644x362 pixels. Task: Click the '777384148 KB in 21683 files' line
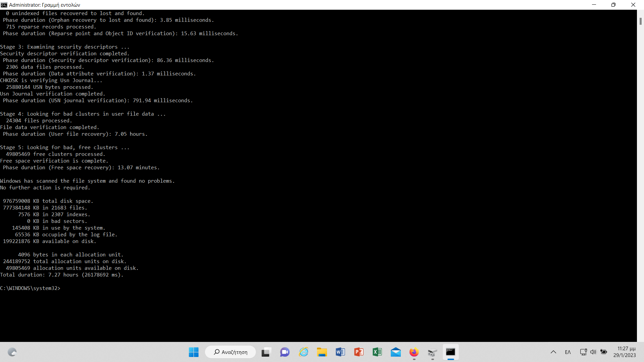pyautogui.click(x=45, y=208)
